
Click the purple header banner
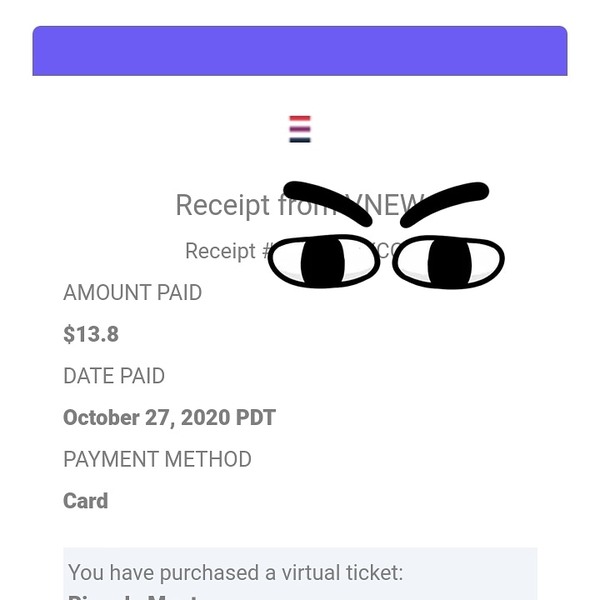pos(300,51)
